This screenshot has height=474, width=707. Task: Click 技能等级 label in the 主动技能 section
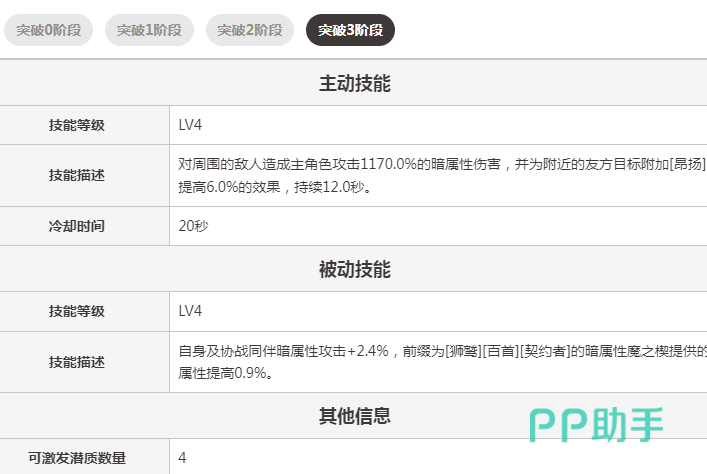point(77,125)
